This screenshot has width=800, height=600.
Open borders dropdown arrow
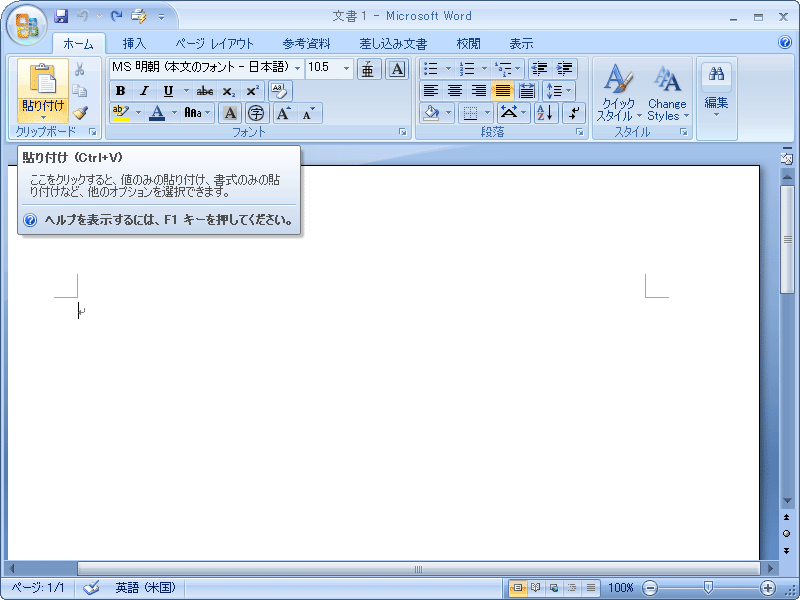(488, 113)
